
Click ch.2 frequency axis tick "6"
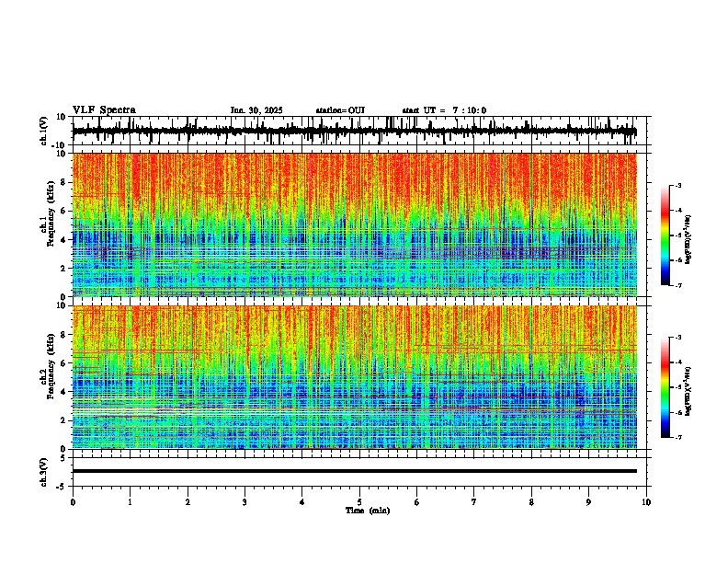click(64, 363)
